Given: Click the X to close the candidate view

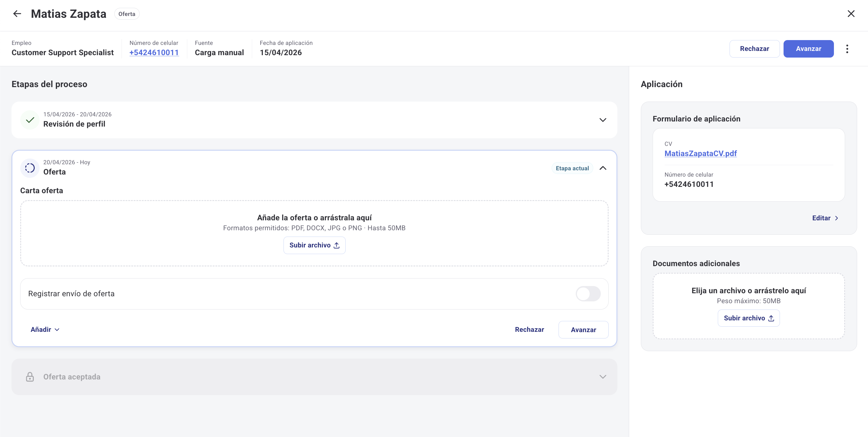Looking at the screenshot, I should (x=851, y=14).
